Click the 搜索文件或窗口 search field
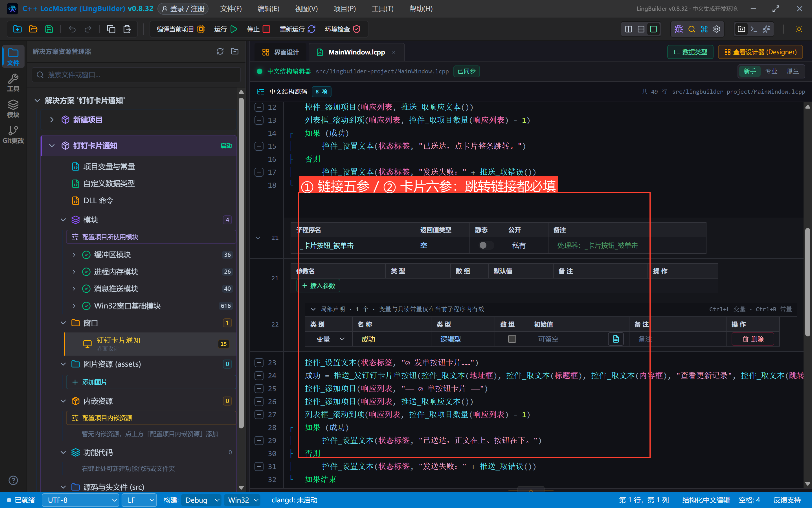This screenshot has height=508, width=812. pos(136,75)
